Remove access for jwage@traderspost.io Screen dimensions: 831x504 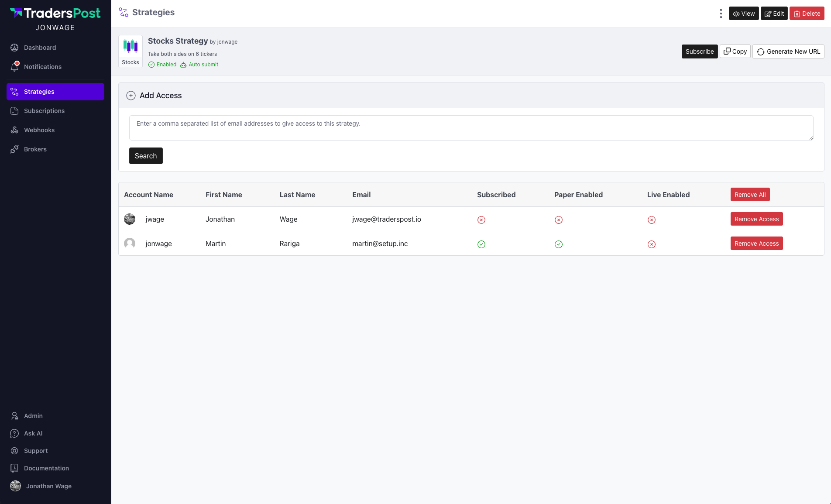pyautogui.click(x=757, y=219)
